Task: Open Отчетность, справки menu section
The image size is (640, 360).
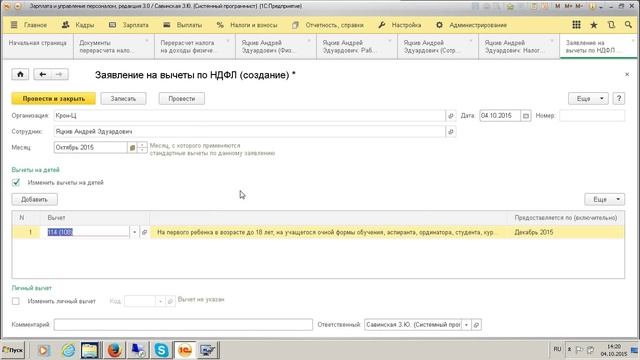Action: coord(328,25)
